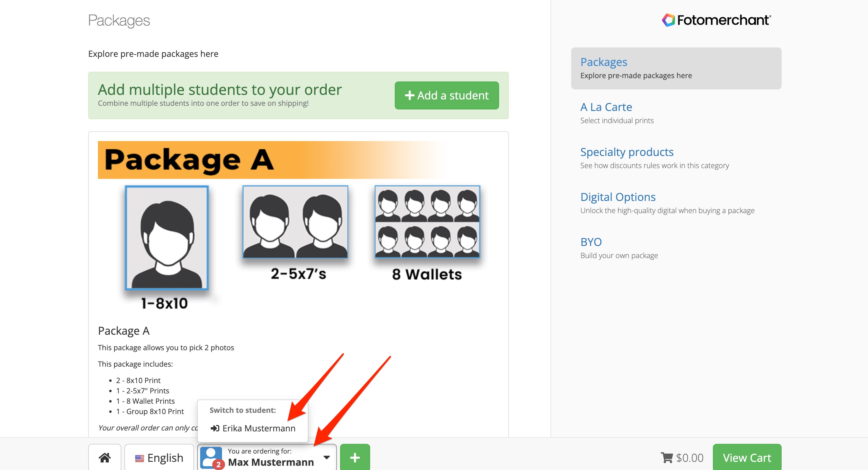Open the A La Carte category

click(676, 113)
